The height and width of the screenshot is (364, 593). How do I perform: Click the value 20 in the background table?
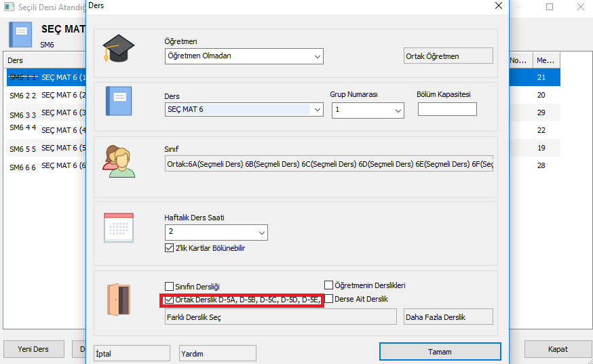click(541, 95)
